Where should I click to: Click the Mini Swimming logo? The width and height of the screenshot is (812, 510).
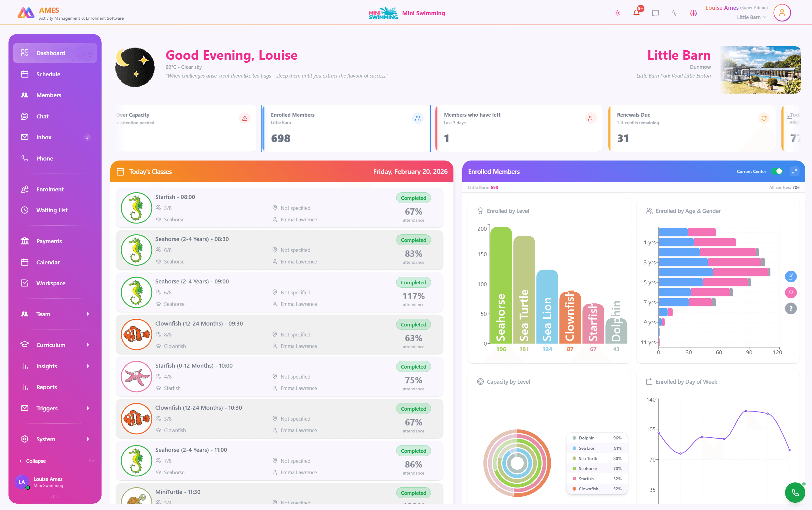[x=383, y=13]
